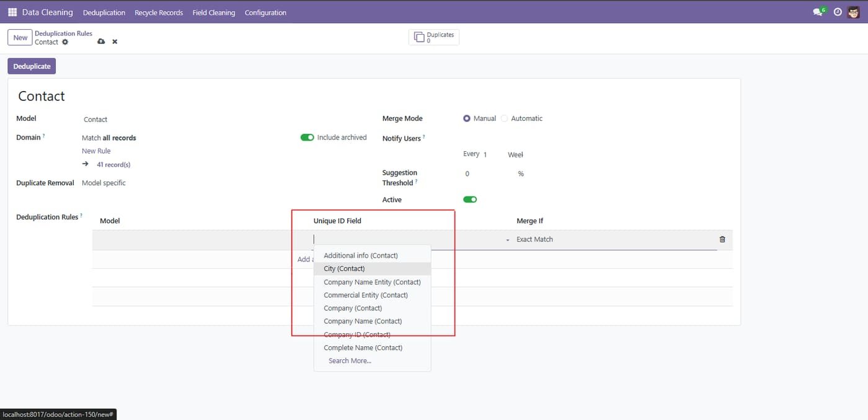Expand the Unique ID Field dropdown arrow
This screenshot has height=420, width=868.
pos(508,240)
